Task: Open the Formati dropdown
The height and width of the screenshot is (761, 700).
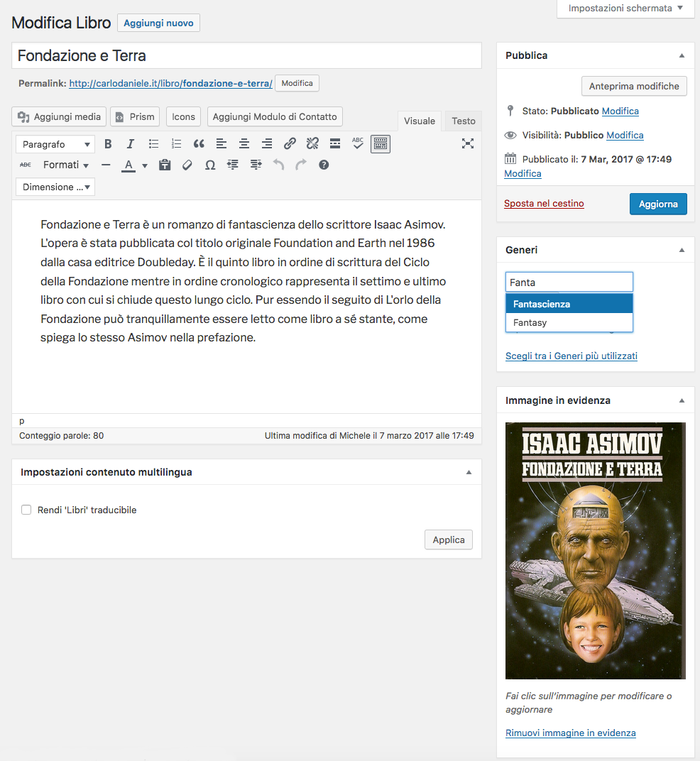Action: (x=65, y=165)
